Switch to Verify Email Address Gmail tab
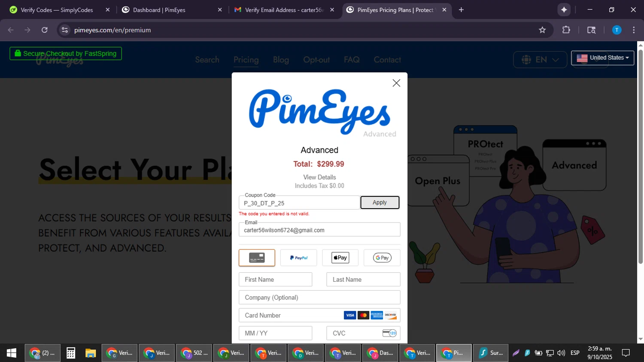Viewport: 644px width, 362px height. click(283, 10)
